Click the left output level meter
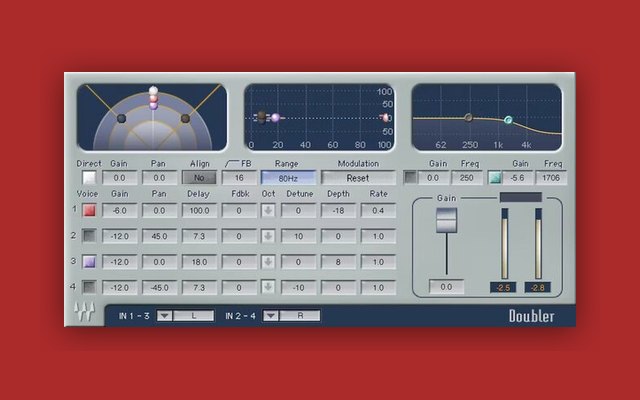 pos(504,244)
